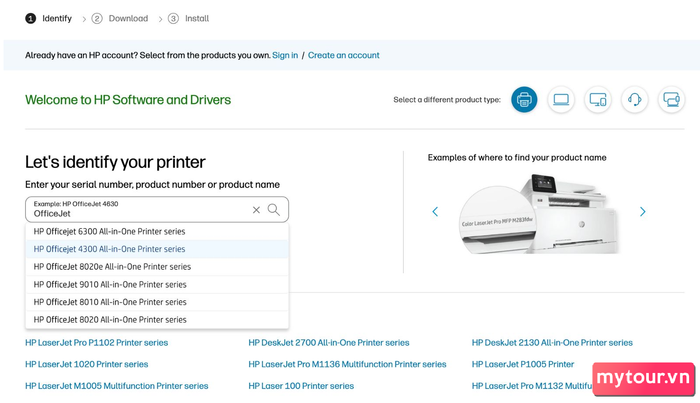Select the other products type icon
Image resolution: width=700 pixels, height=403 pixels.
click(x=671, y=100)
